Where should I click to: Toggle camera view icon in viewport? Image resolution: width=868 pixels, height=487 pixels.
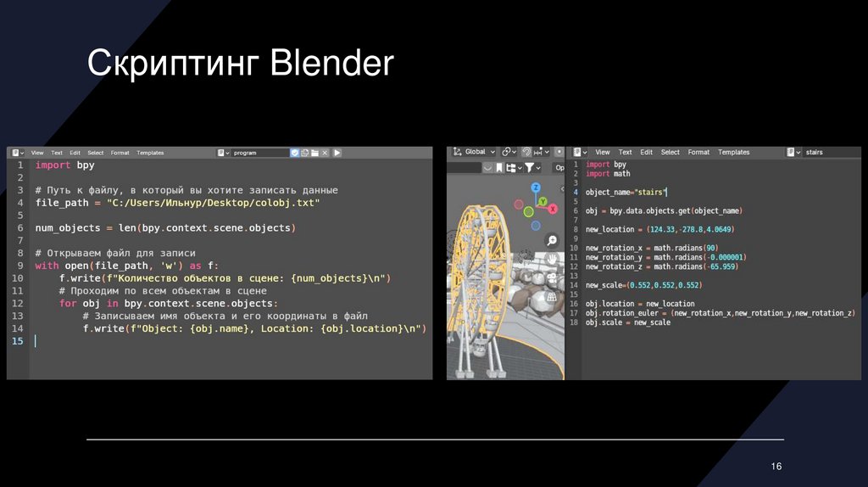[x=551, y=278]
